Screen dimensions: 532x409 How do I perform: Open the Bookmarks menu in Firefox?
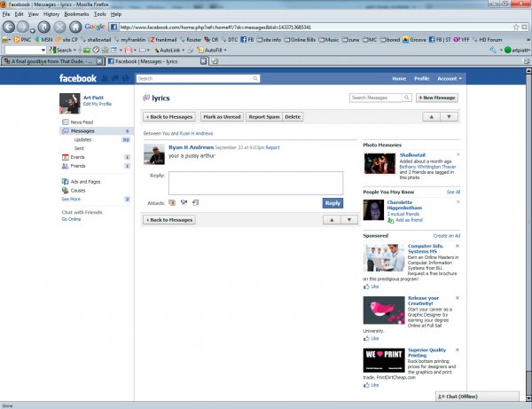[x=74, y=14]
